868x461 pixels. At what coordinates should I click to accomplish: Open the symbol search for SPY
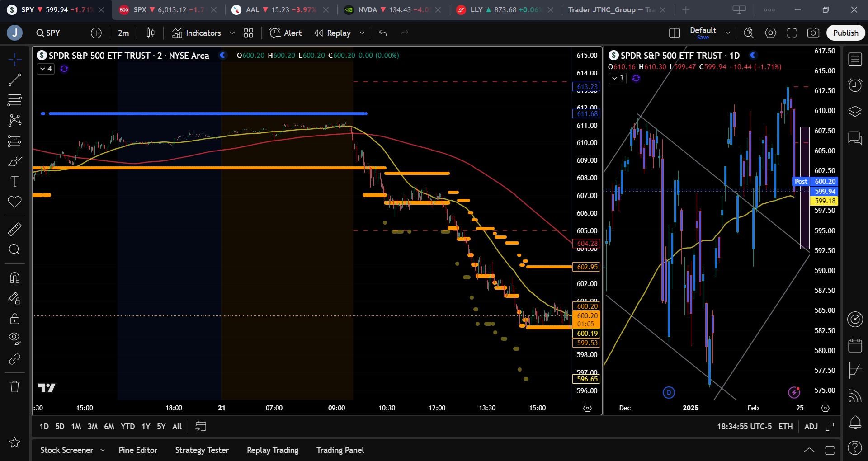[48, 33]
